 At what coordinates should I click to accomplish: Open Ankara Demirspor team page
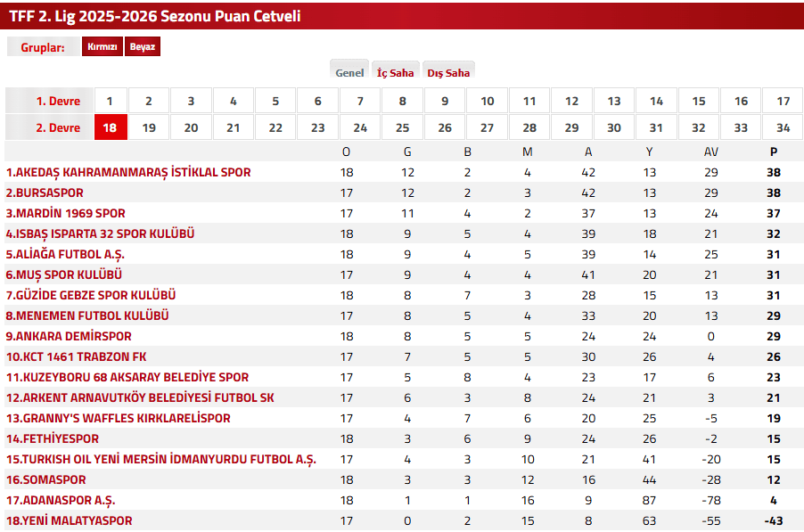pyautogui.click(x=69, y=336)
